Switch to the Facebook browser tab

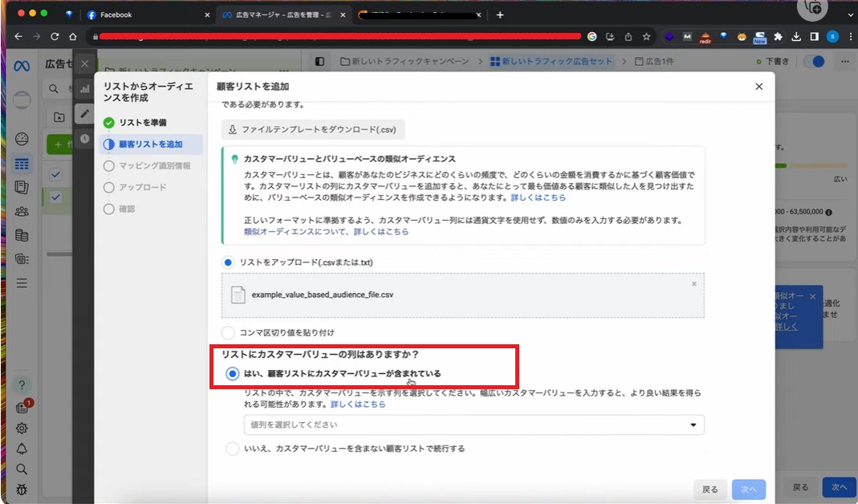coord(144,14)
